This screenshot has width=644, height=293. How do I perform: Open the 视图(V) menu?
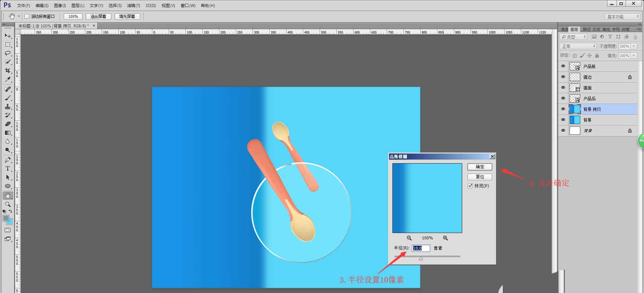168,6
